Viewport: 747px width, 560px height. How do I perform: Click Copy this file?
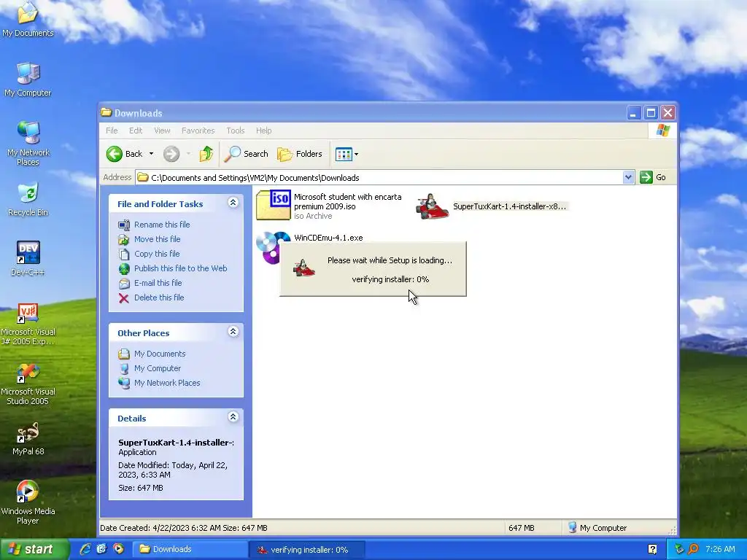(x=149, y=254)
